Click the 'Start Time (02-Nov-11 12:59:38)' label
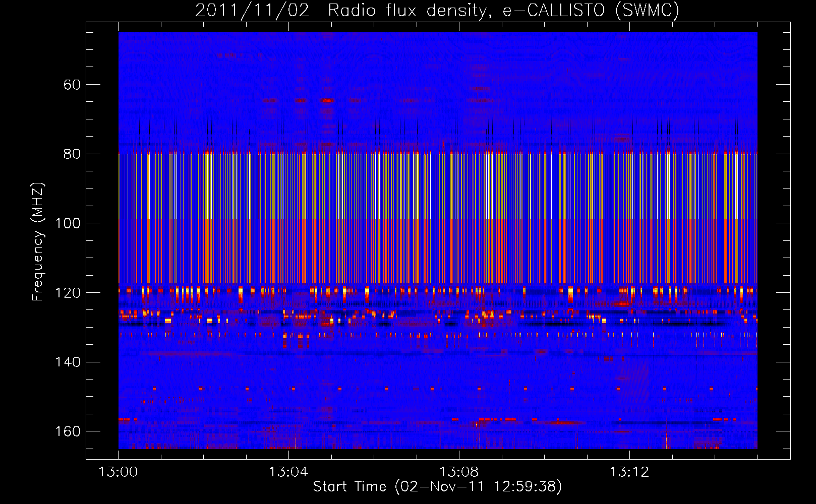 click(x=437, y=487)
